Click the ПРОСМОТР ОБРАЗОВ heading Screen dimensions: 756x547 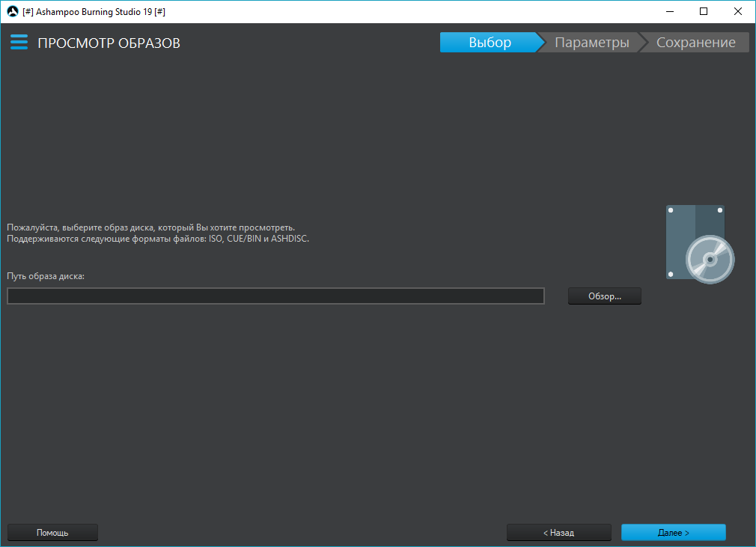click(109, 43)
